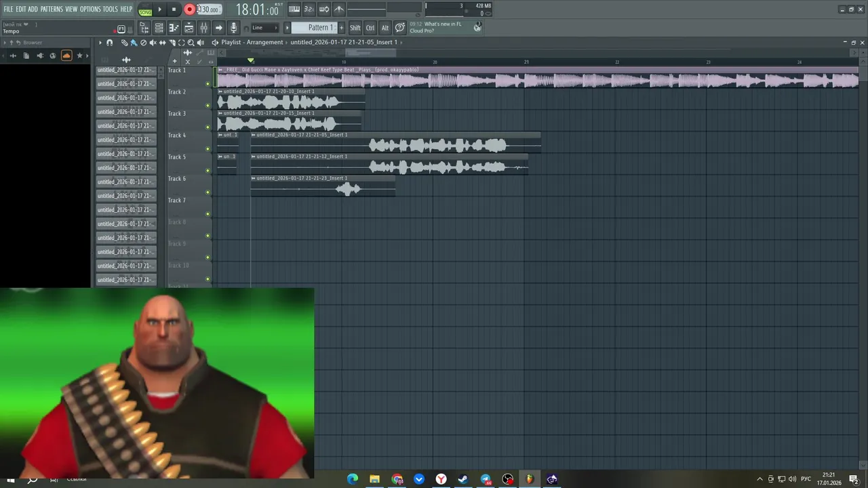The width and height of the screenshot is (868, 488).
Task: Open the Line snap dropdown
Action: tap(264, 28)
